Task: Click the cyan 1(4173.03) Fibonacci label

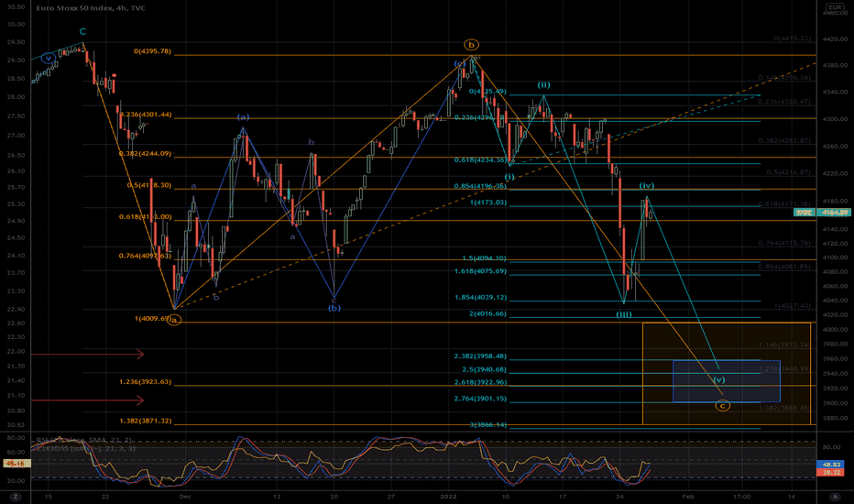Action: click(488, 203)
